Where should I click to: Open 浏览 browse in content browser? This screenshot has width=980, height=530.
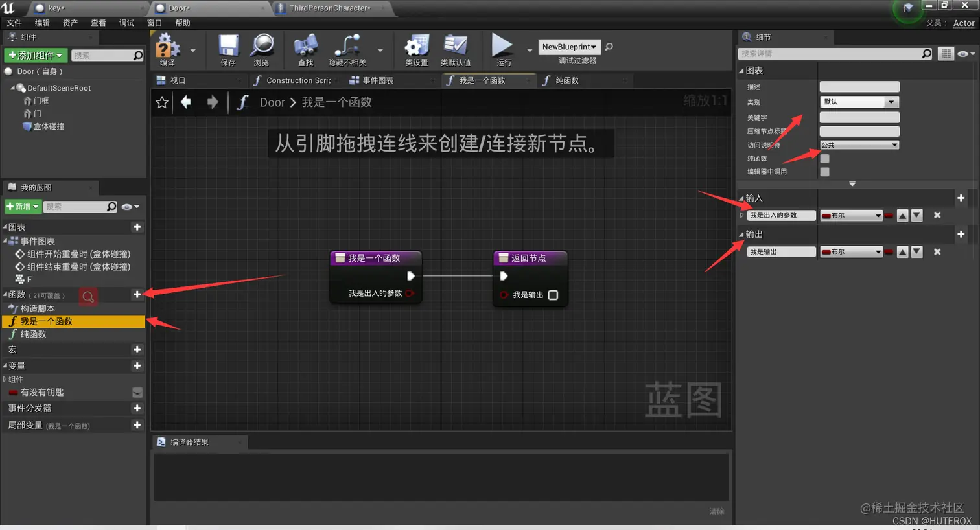point(262,50)
